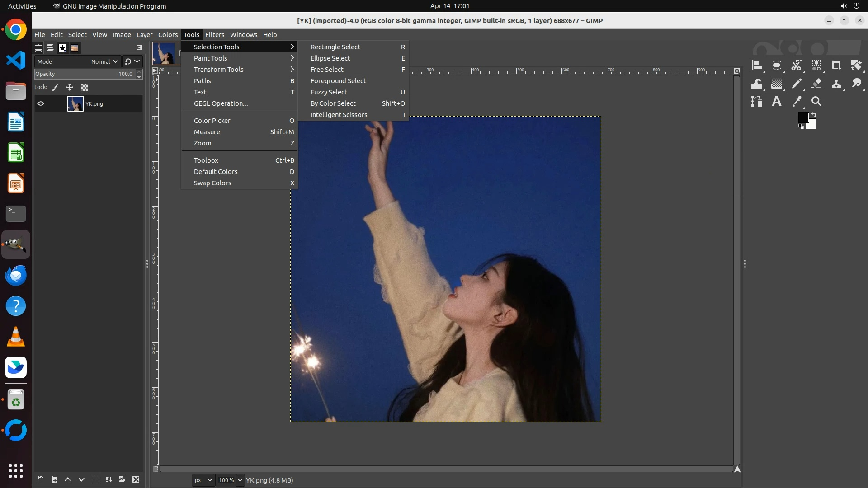Select the Gradient tool icon
The width and height of the screenshot is (868, 488).
coord(777,84)
